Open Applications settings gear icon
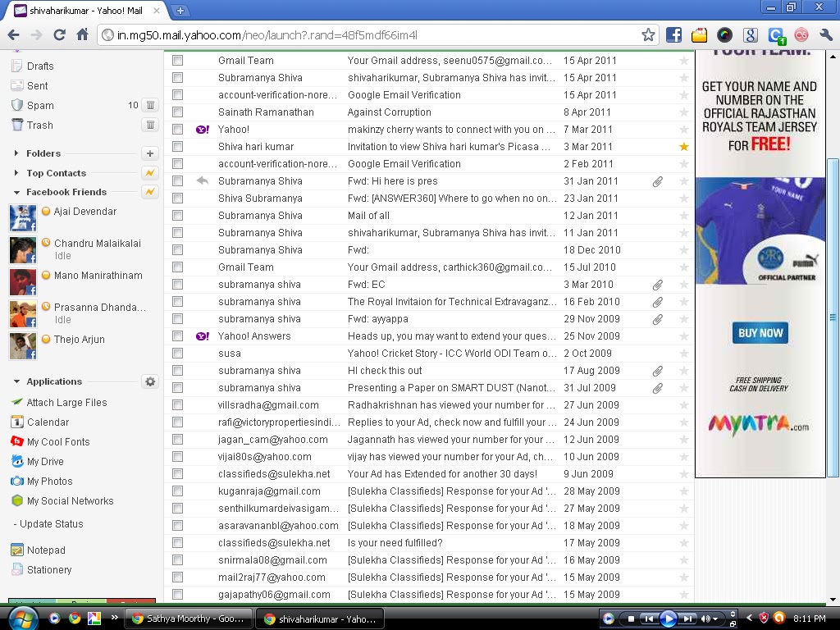The height and width of the screenshot is (630, 840). click(151, 381)
